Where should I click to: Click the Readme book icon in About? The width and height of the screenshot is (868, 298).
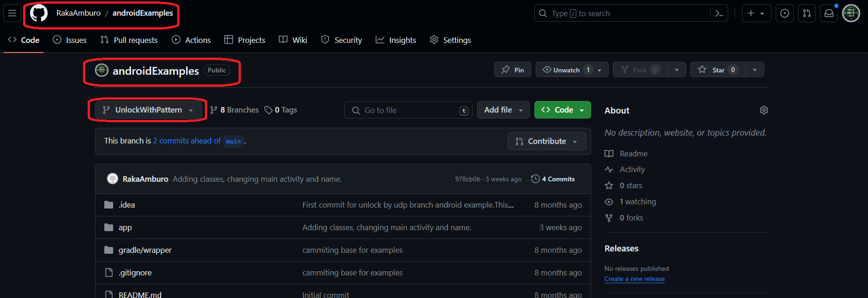coord(609,154)
